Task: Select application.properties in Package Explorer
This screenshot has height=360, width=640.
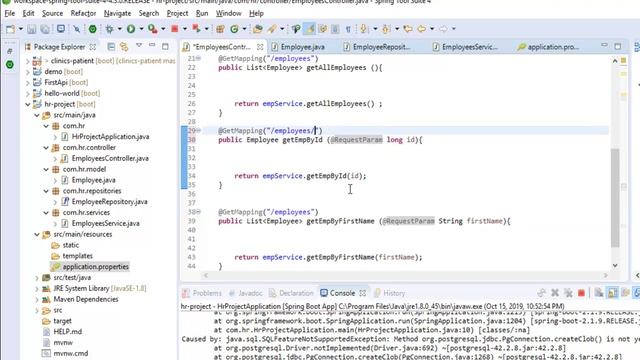Action: pos(96,267)
